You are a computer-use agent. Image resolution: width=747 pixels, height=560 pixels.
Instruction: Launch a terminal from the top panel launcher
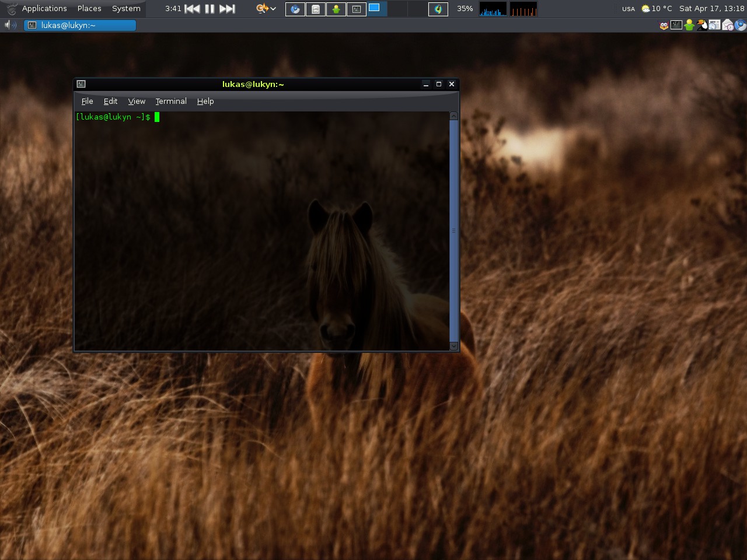357,9
